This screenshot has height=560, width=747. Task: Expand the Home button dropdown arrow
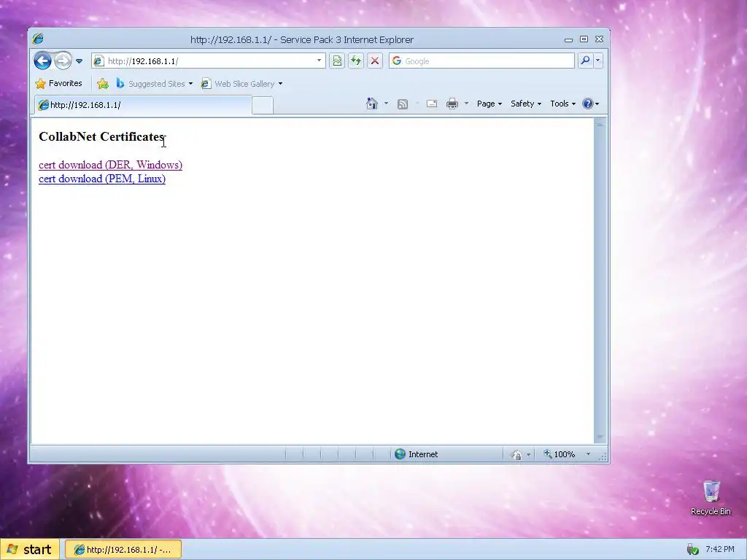click(386, 104)
